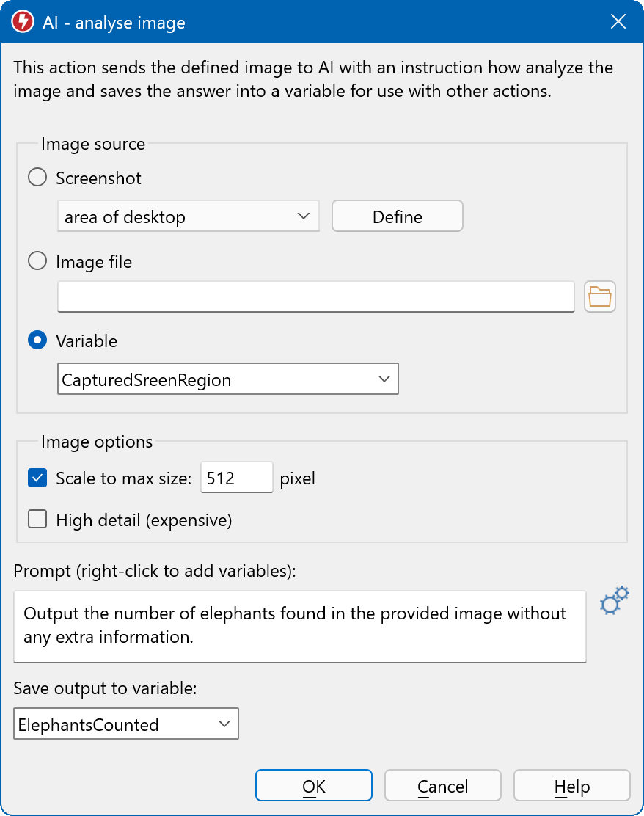This screenshot has height=816, width=644.
Task: Select Screenshot as image source
Action: point(37,178)
